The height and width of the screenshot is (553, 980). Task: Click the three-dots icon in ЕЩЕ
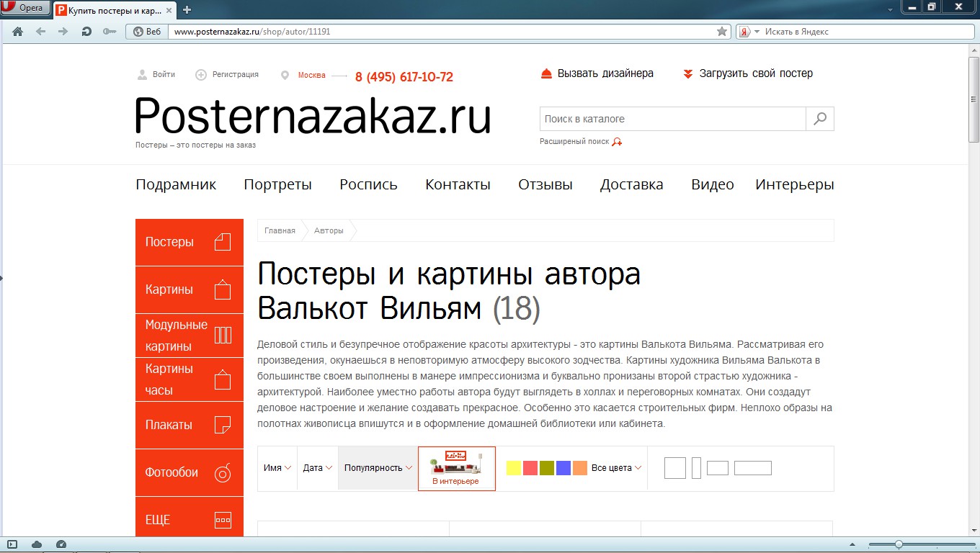click(223, 520)
